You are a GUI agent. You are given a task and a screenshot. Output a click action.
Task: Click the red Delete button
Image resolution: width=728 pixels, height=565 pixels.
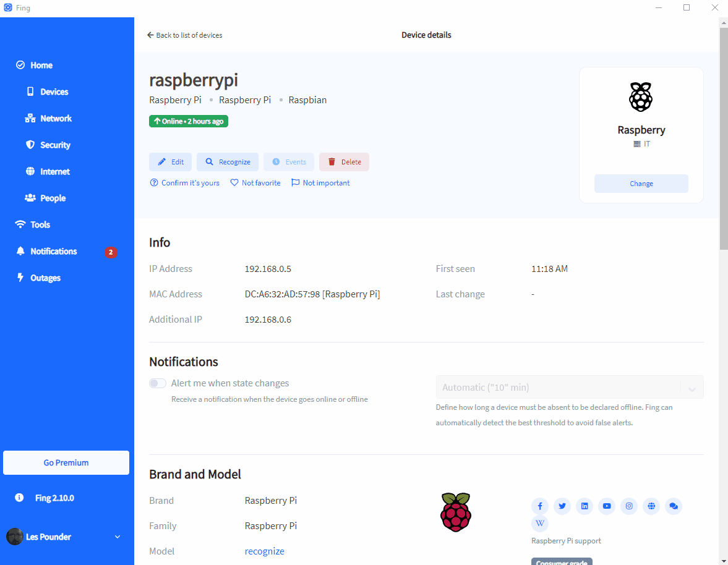point(344,162)
